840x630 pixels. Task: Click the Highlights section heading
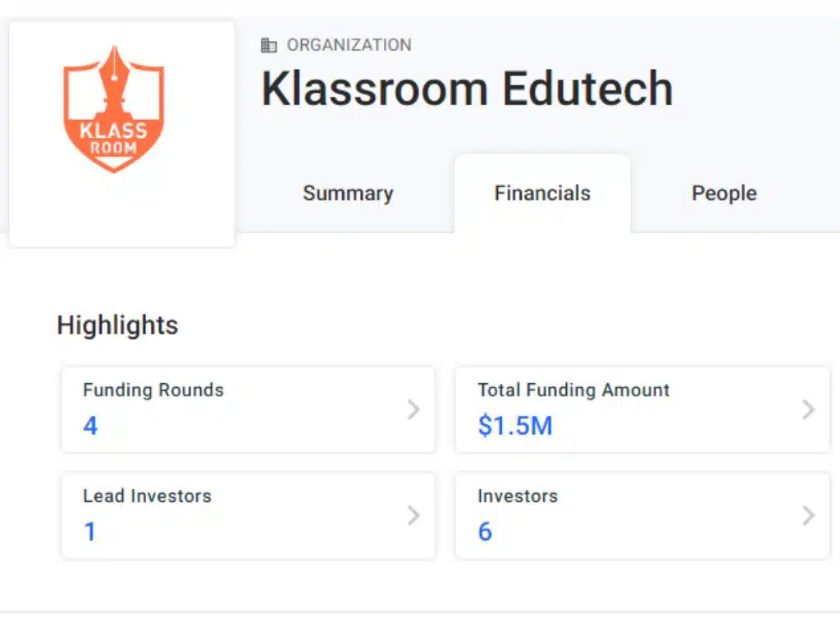point(117,326)
